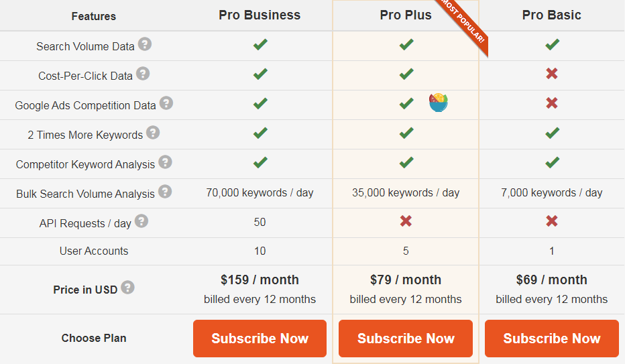Screen dimensions: 625x364
Task: Click help icon next to Search Volume Data
Action: [x=145, y=44]
